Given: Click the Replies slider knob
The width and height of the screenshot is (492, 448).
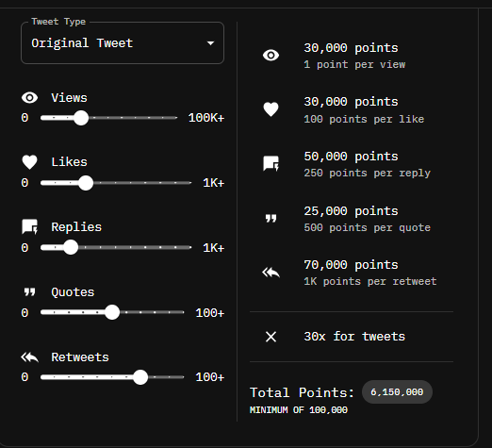Looking at the screenshot, I should 71,247.
